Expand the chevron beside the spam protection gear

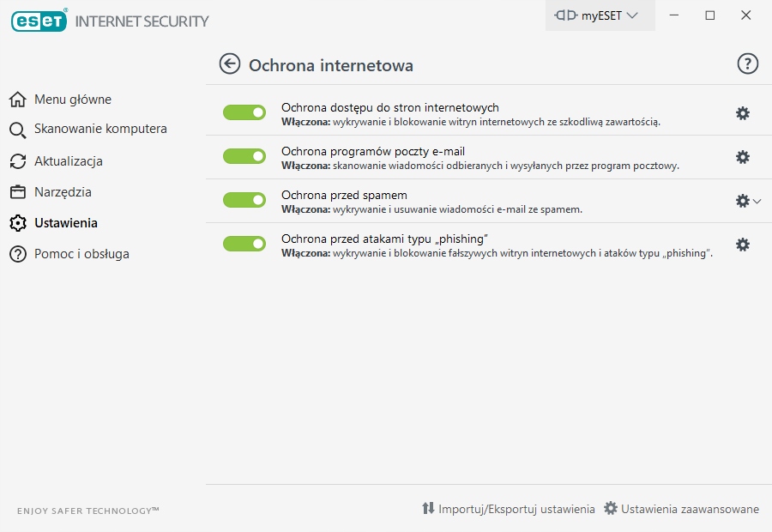click(x=757, y=200)
